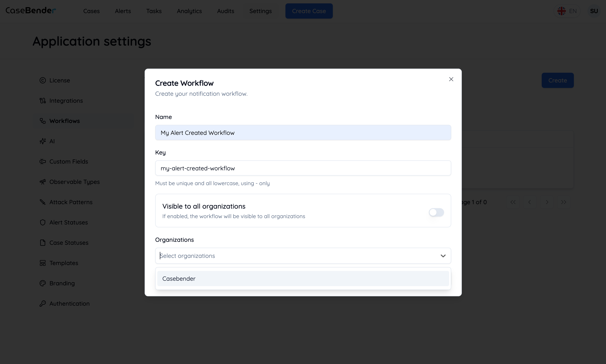
Task: Choose Casebender from the organizations list
Action: (303, 278)
